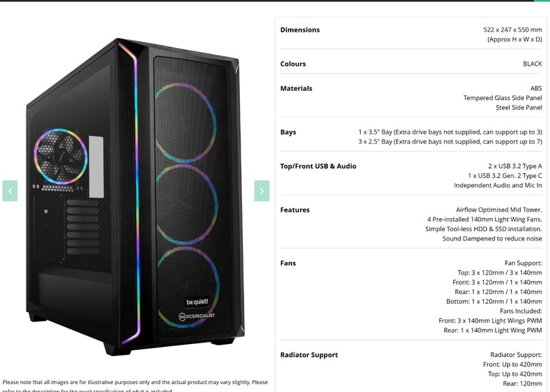The height and width of the screenshot is (392, 550).
Task: Click the Radiator Support heading
Action: pyautogui.click(x=309, y=355)
